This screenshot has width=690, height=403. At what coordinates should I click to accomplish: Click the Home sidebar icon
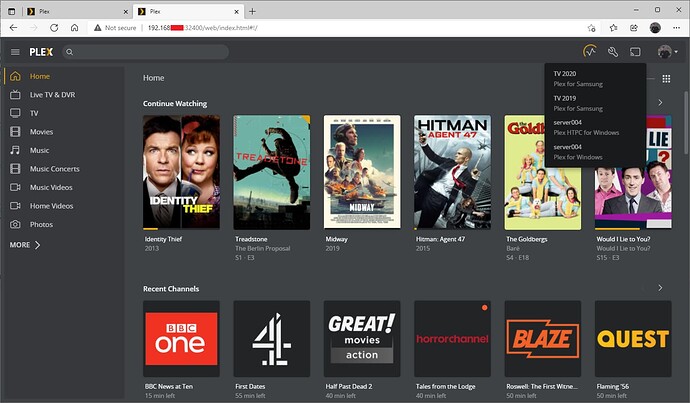15,76
